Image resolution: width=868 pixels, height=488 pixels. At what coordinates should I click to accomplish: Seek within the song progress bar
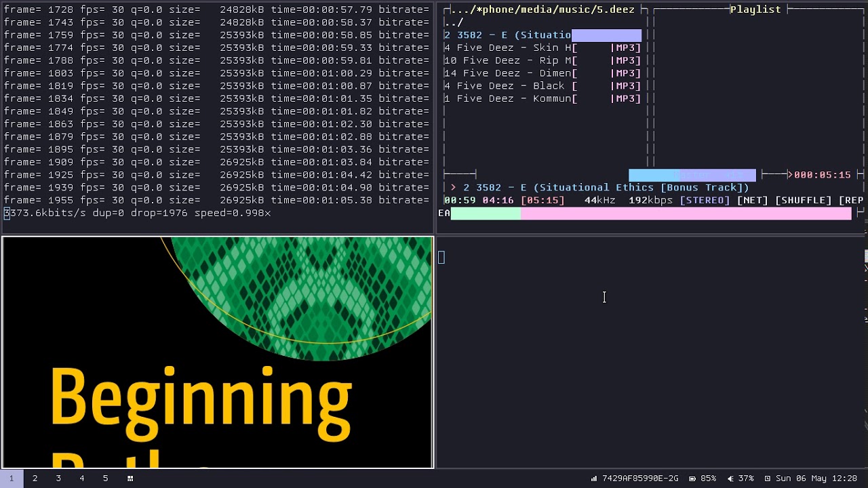[651, 213]
